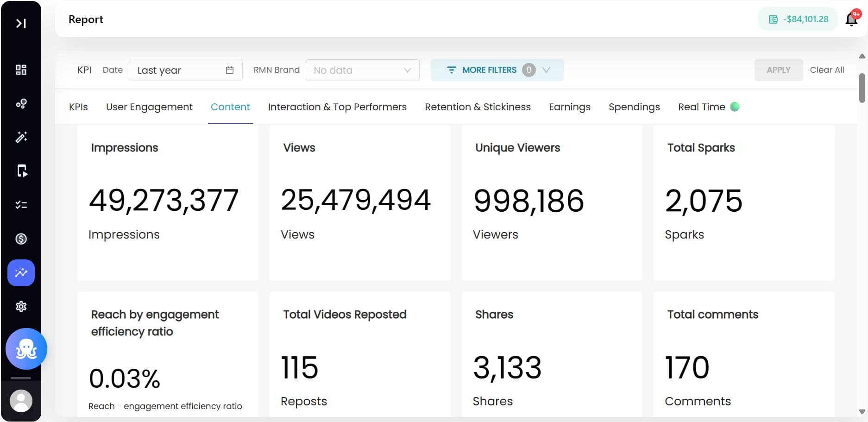Open the RMN Brand dropdown
This screenshot has width=868, height=422.
click(x=363, y=70)
